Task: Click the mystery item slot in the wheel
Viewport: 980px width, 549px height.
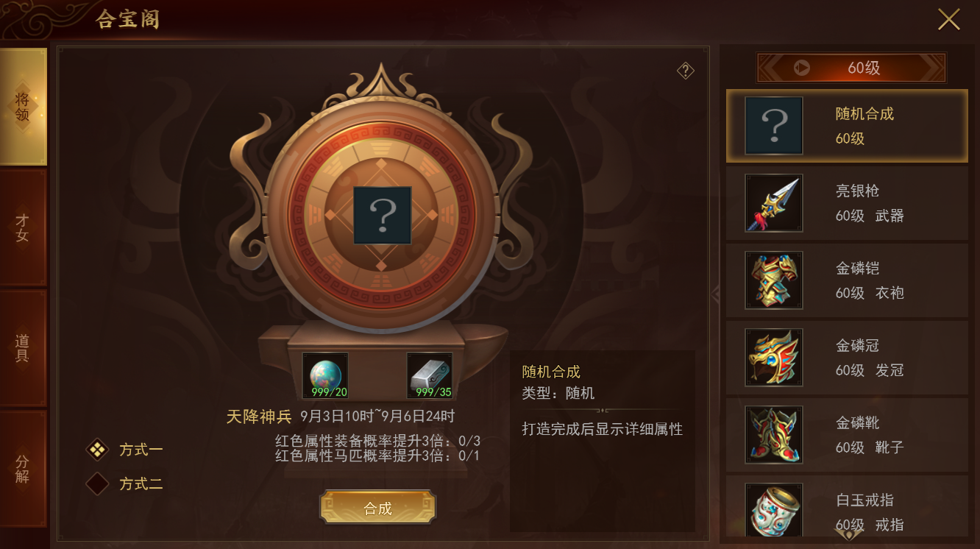Action: click(x=382, y=215)
